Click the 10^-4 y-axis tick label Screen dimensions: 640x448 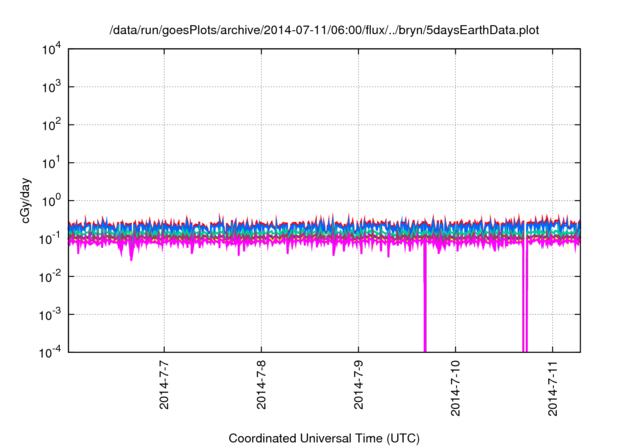tap(50, 352)
